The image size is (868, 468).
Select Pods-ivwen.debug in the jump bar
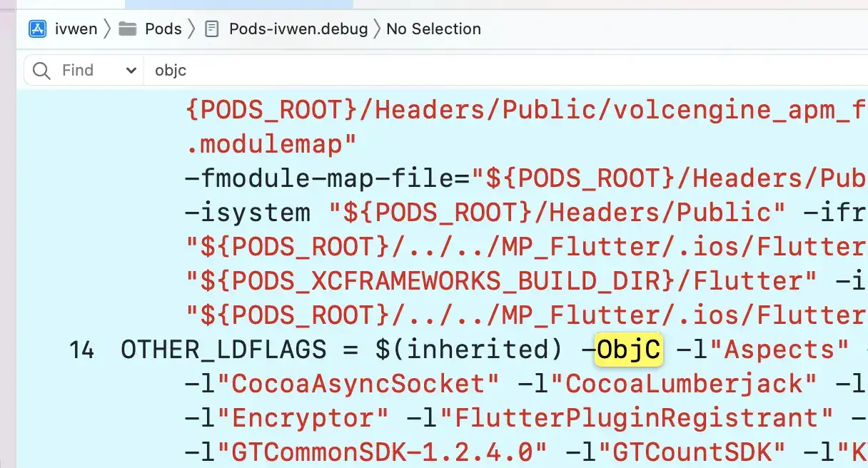[298, 29]
